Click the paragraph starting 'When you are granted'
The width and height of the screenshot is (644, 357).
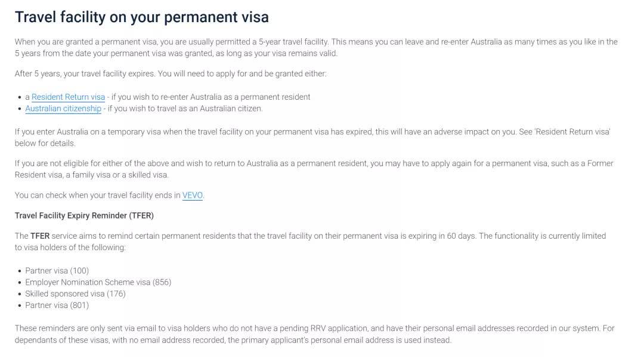tap(316, 48)
